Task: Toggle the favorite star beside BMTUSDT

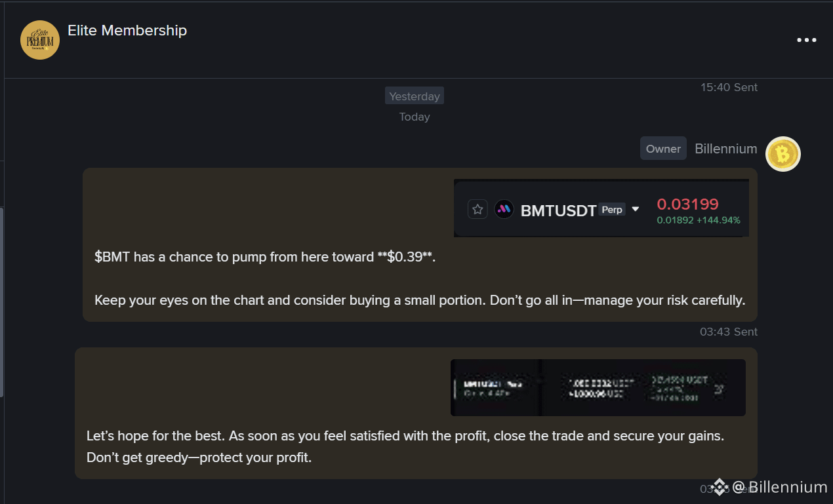Action: tap(477, 210)
